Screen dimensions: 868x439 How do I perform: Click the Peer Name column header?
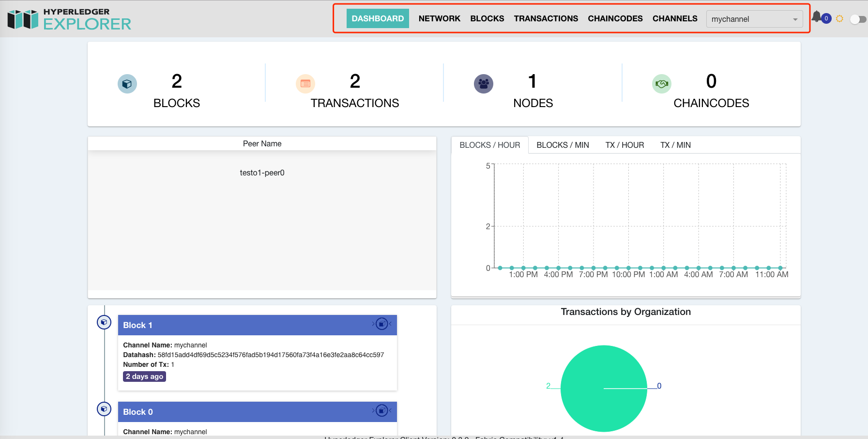tap(262, 143)
